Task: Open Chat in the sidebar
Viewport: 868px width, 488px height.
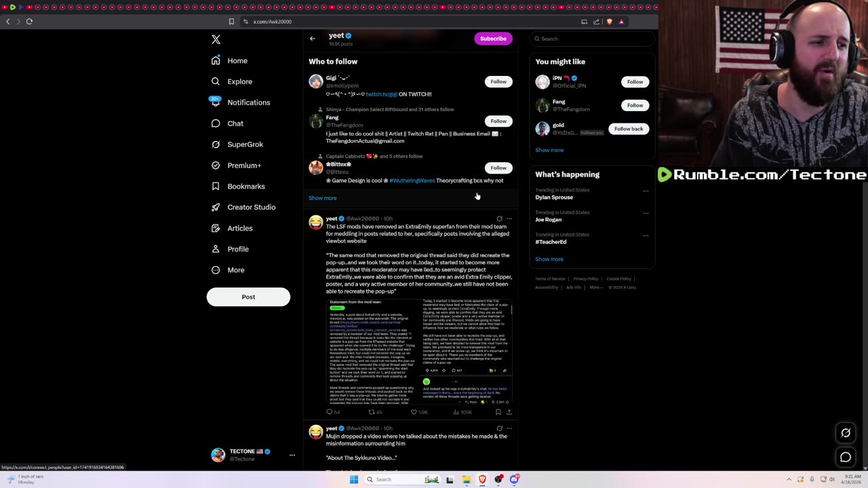Action: [x=227, y=123]
